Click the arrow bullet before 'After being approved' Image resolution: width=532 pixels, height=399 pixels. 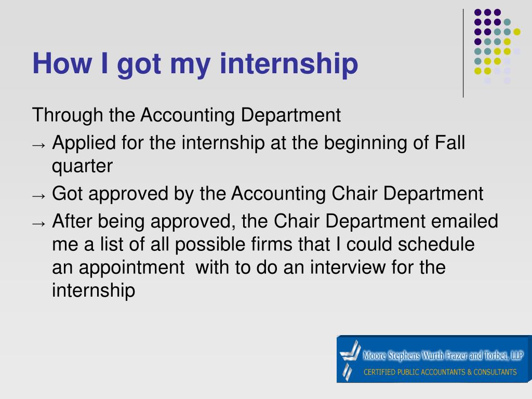click(x=38, y=223)
